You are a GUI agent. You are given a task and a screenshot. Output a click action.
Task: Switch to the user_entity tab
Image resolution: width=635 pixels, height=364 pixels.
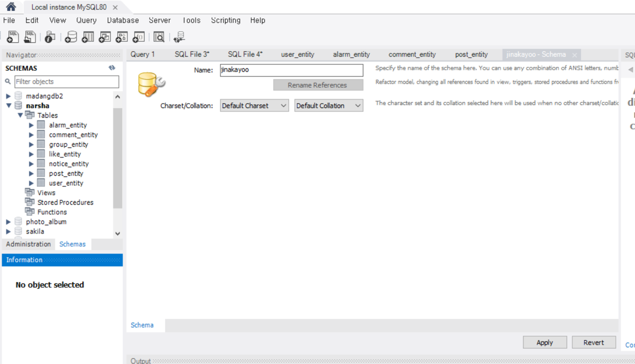297,54
